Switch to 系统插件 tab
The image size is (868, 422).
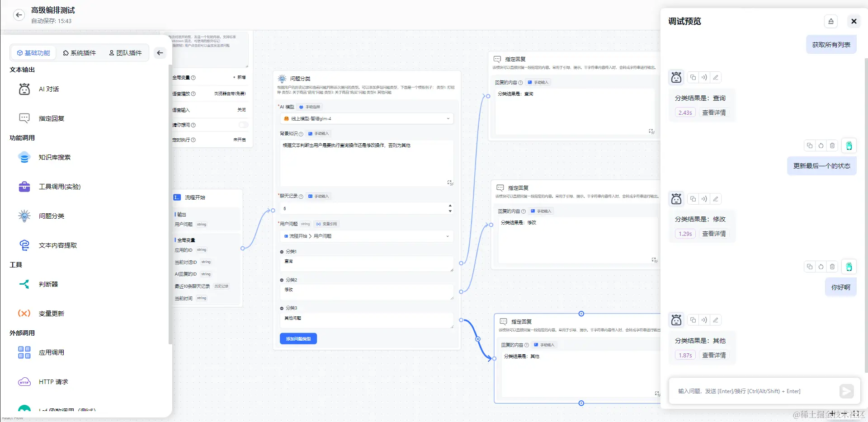pyautogui.click(x=80, y=53)
